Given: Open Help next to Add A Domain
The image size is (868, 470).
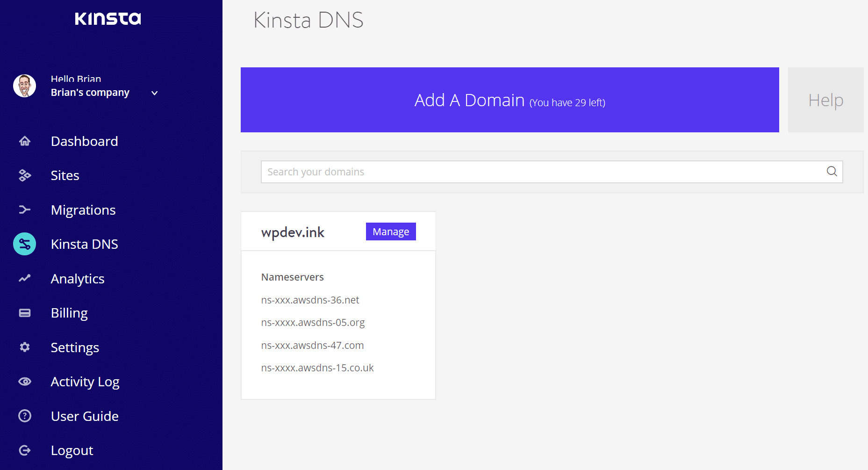Looking at the screenshot, I should tap(825, 100).
